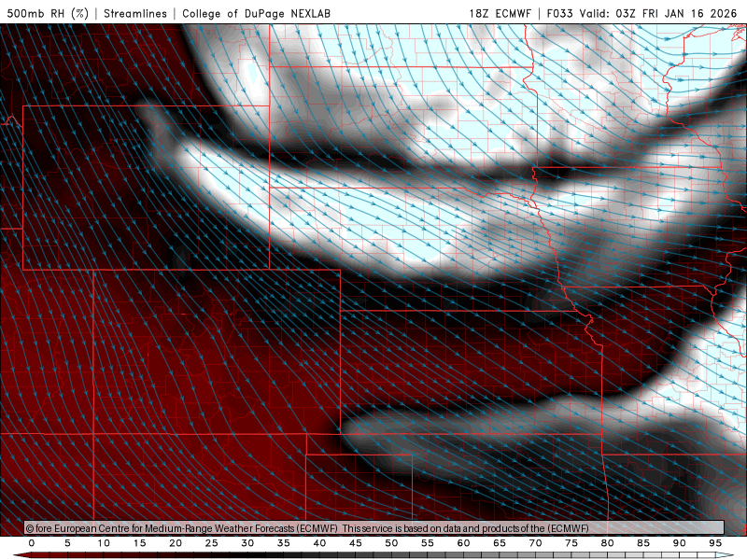
Task: Select the '35' colorbar tick label
Action: point(284,543)
